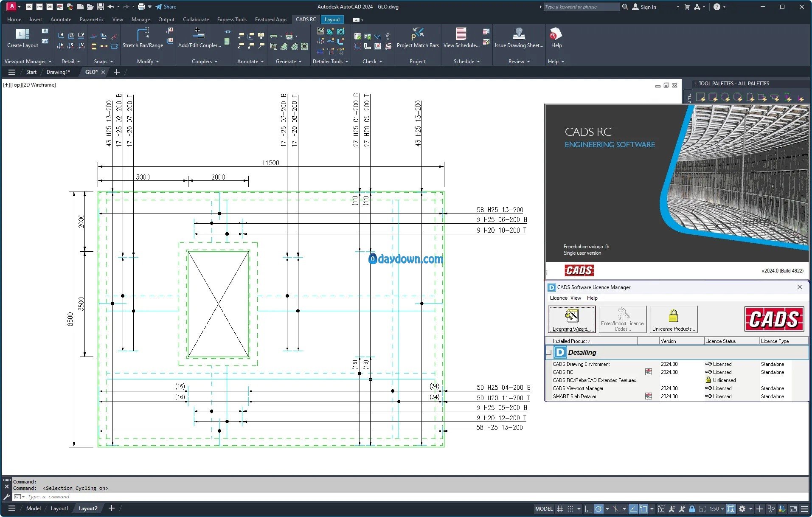Click the Create Layout icon
The image size is (812, 517).
(x=22, y=34)
